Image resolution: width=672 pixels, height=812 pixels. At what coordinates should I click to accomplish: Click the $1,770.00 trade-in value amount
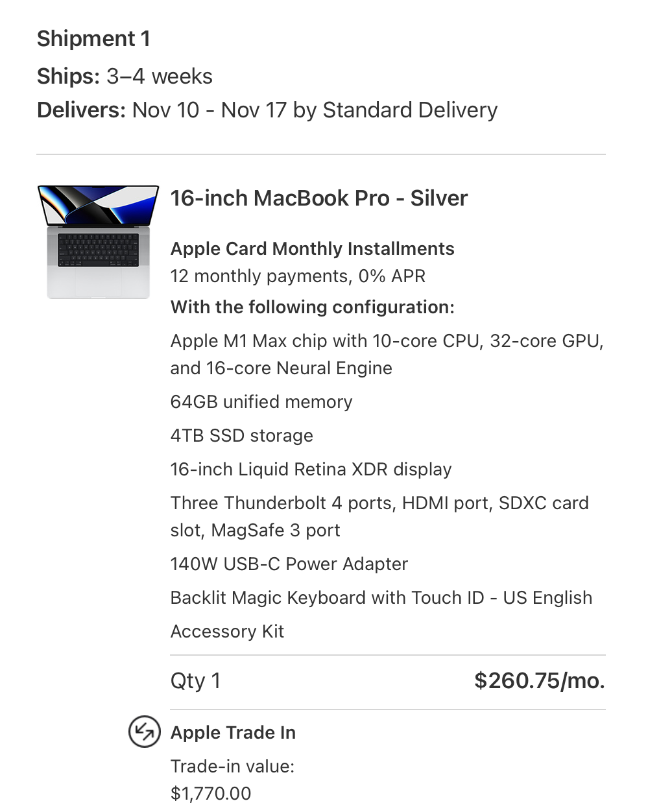tap(210, 793)
